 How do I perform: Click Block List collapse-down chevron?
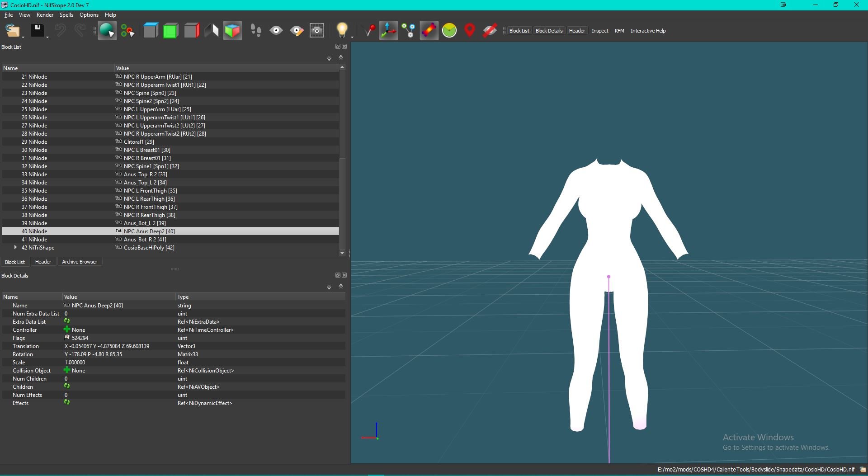(329, 58)
